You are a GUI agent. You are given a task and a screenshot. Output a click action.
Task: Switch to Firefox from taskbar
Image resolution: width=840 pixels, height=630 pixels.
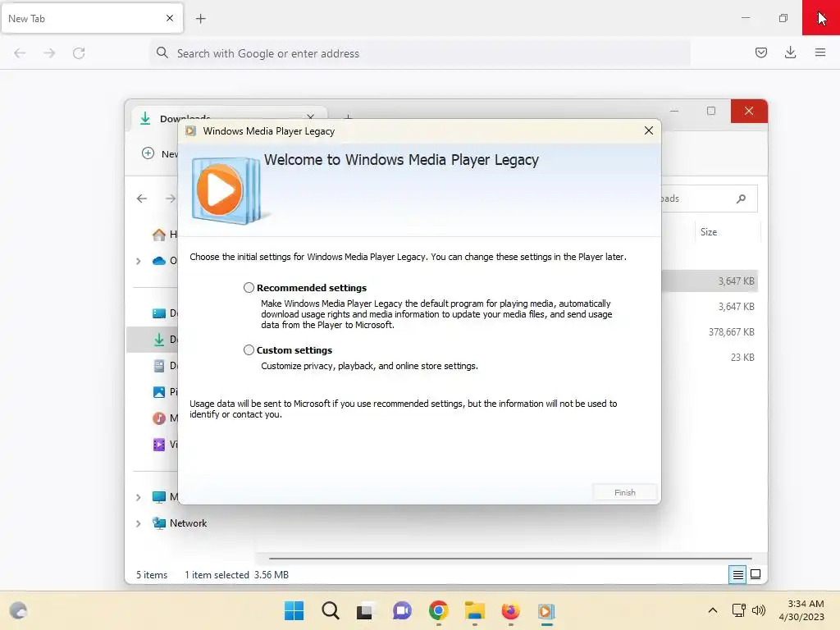click(x=510, y=610)
